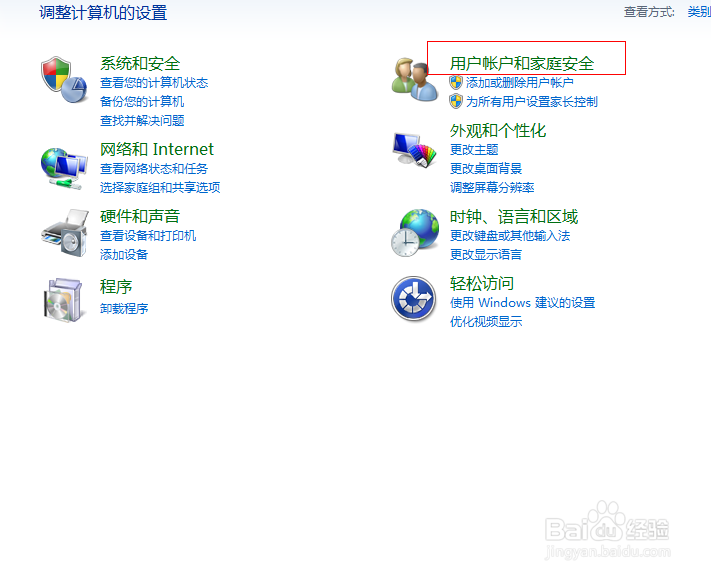711x577 pixels.
Task: Click the 更改桌面背景 link
Action: (486, 169)
